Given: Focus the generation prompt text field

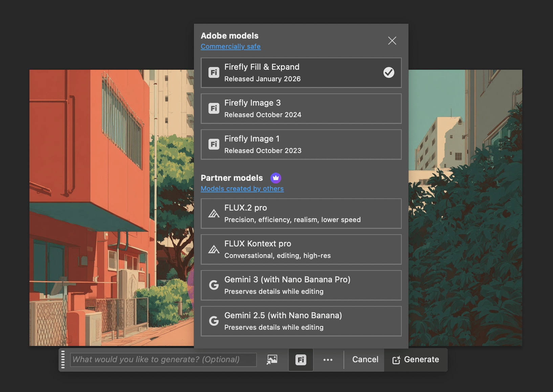Looking at the screenshot, I should tap(163, 360).
